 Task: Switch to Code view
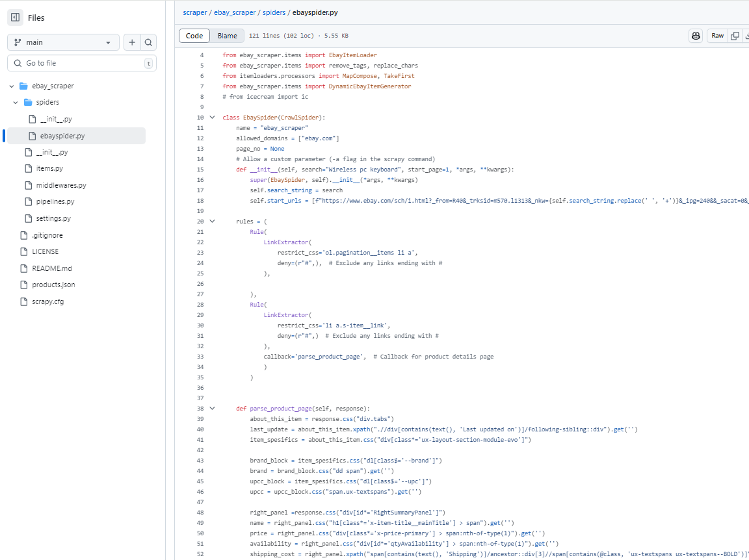(194, 36)
